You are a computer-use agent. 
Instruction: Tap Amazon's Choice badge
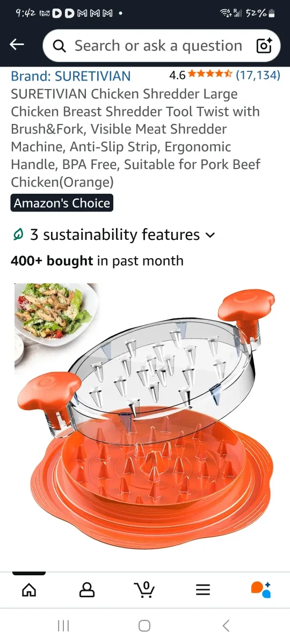(x=62, y=203)
